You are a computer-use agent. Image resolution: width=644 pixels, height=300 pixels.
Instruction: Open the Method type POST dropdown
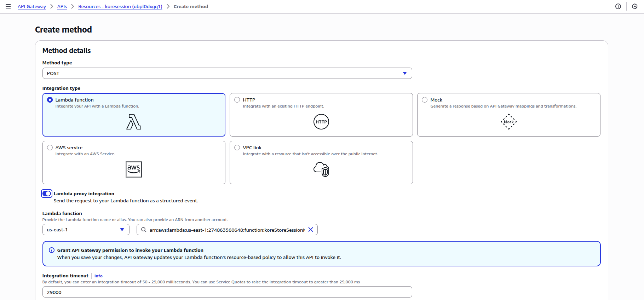(x=227, y=73)
